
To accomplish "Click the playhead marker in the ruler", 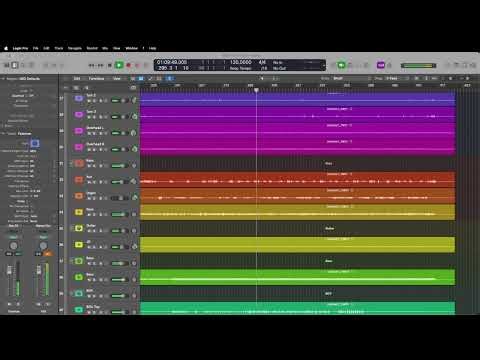I will pos(256,90).
